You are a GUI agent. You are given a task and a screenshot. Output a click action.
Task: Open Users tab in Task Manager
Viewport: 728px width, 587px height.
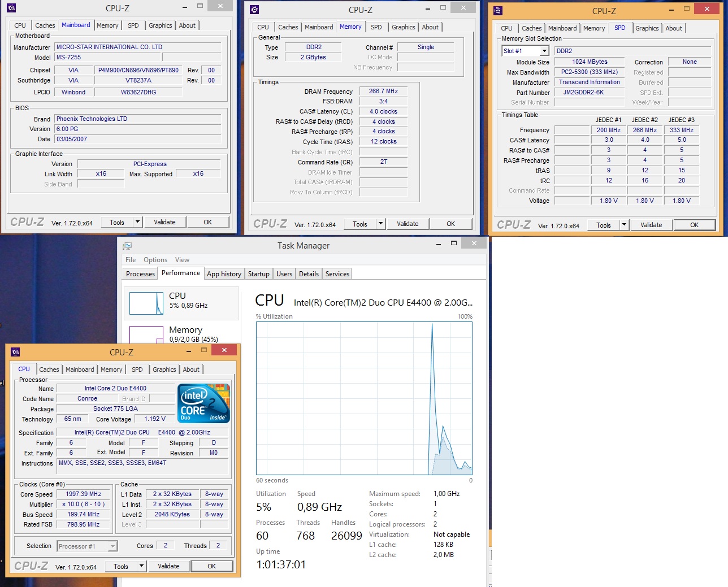(x=284, y=274)
